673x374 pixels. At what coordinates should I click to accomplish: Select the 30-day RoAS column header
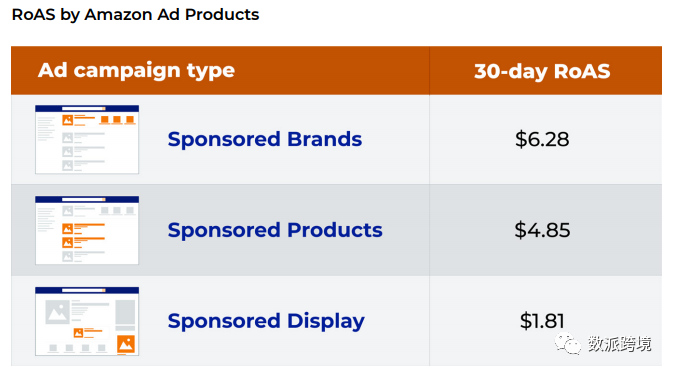[x=542, y=71]
